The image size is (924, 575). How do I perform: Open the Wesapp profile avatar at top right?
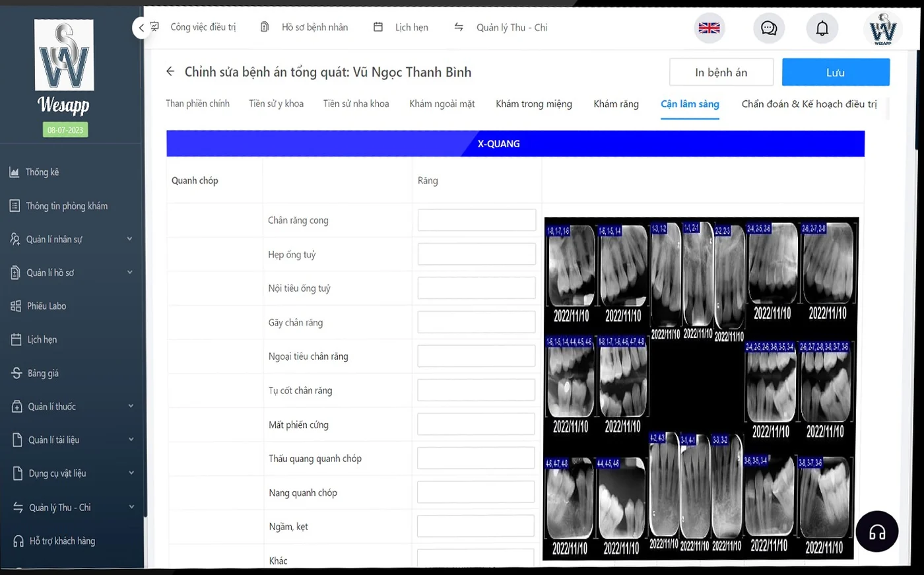(883, 28)
